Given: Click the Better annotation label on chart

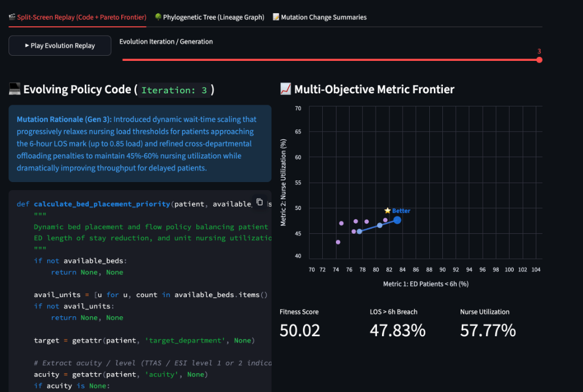Looking at the screenshot, I should pos(401,211).
